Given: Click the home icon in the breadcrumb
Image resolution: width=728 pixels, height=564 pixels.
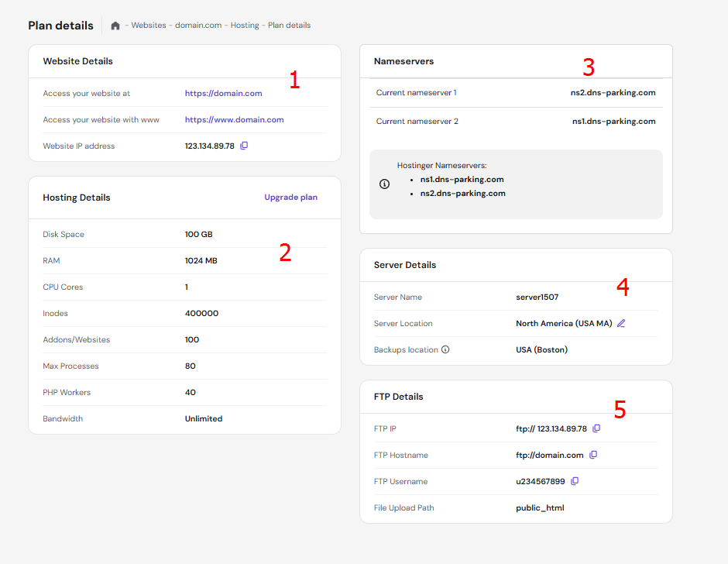Looking at the screenshot, I should pyautogui.click(x=115, y=26).
